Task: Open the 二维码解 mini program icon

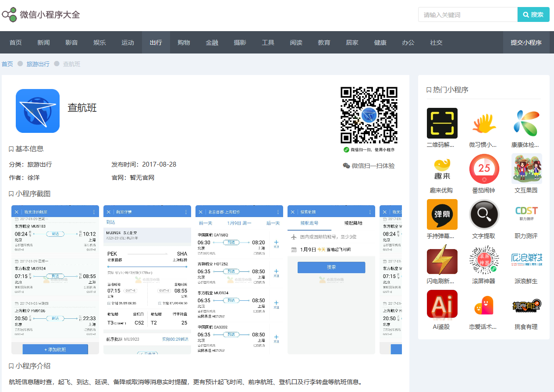Action: (442, 123)
